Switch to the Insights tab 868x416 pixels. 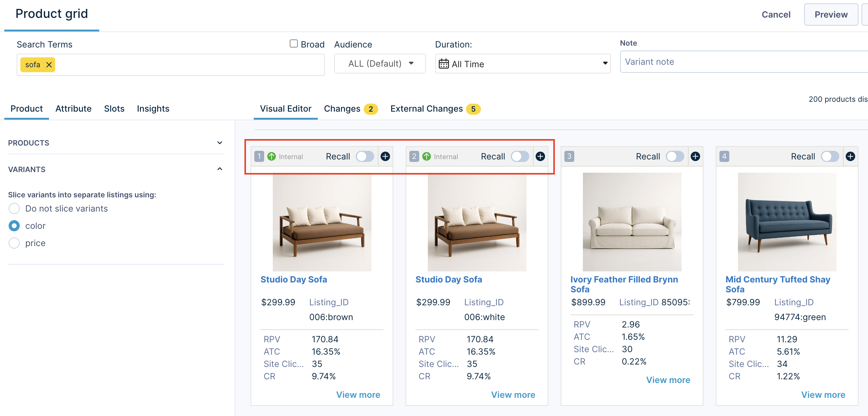coord(153,109)
